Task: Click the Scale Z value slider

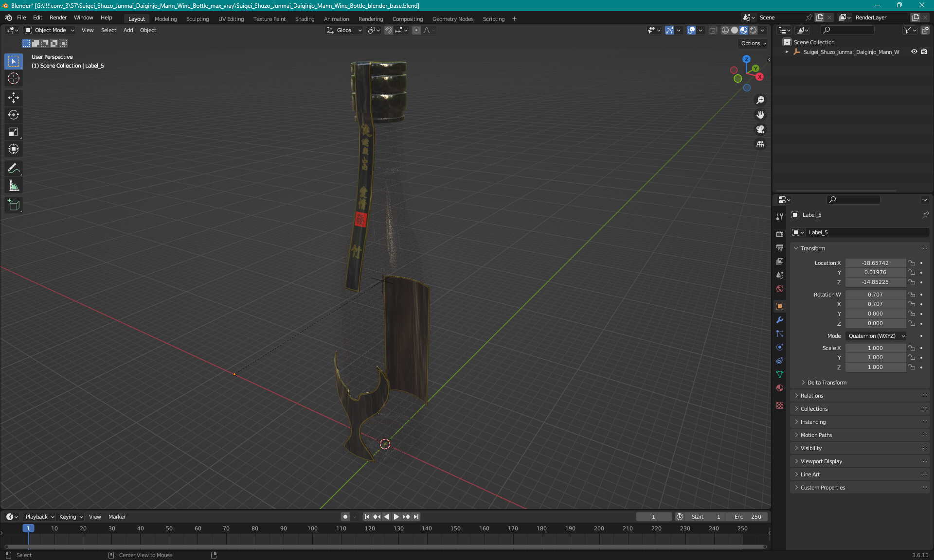Action: coord(875,367)
